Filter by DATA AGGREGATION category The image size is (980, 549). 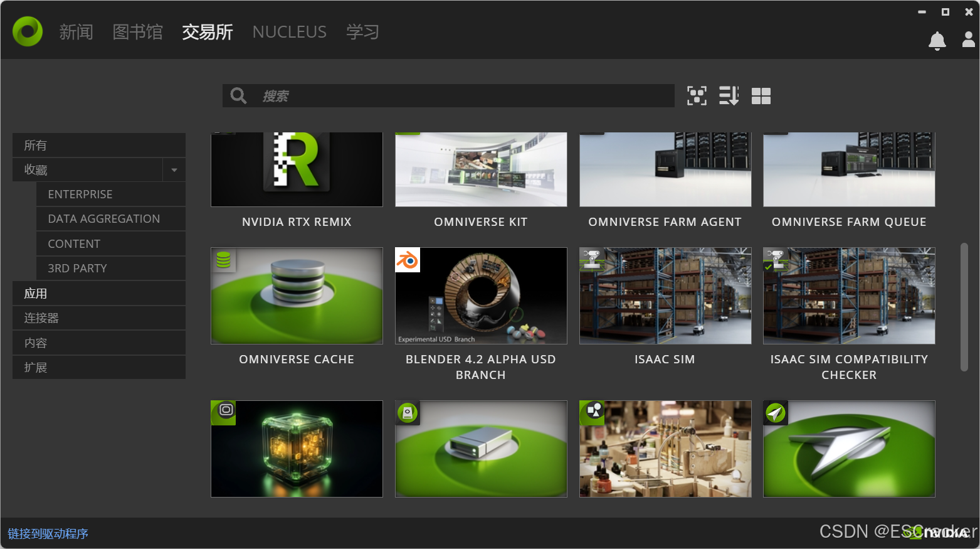[111, 219]
